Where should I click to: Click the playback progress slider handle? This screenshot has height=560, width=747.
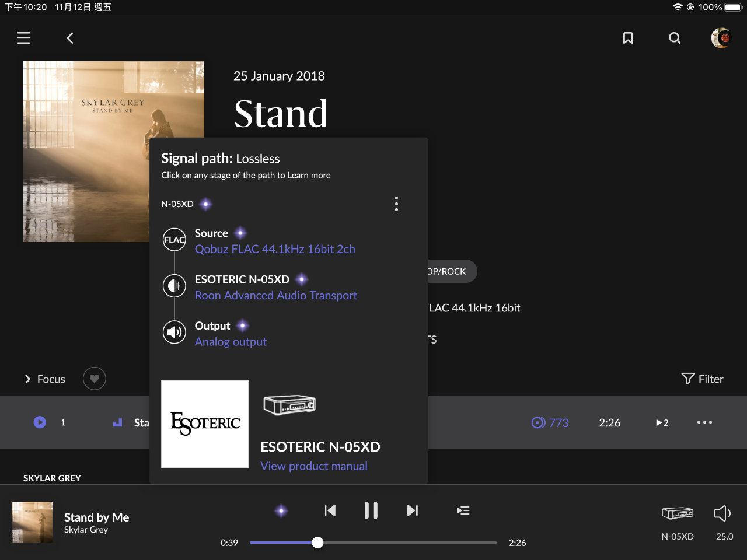click(x=317, y=542)
